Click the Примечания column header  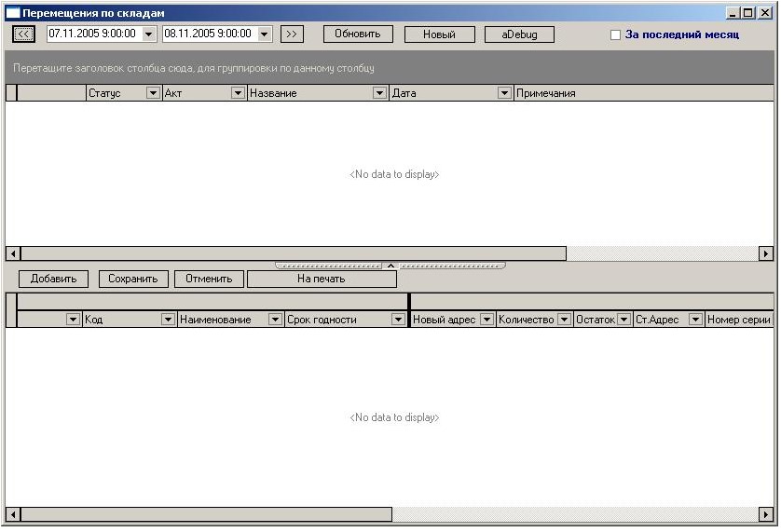(643, 93)
